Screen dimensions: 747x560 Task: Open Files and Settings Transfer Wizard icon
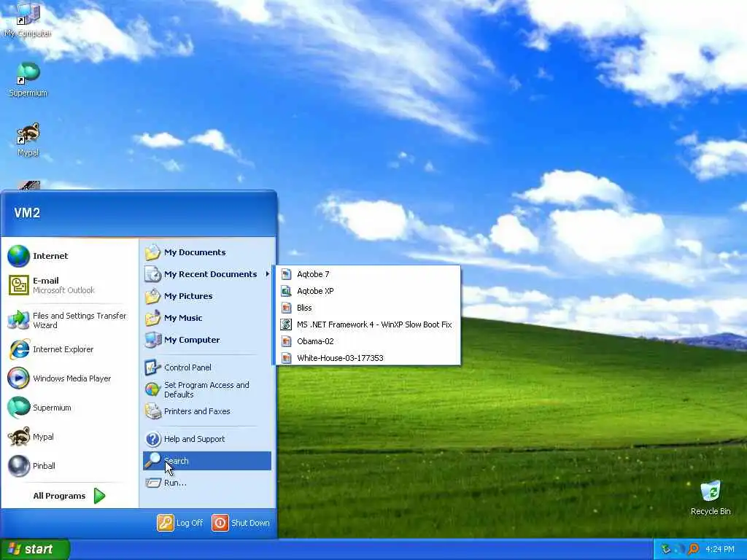(x=18, y=320)
